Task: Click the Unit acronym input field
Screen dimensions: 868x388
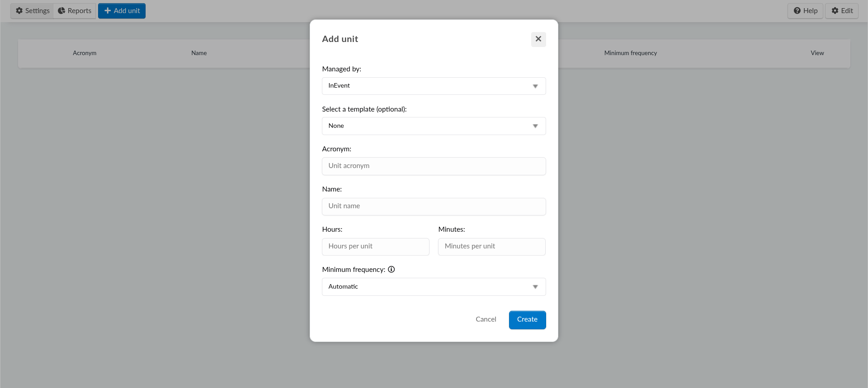Action: (434, 166)
